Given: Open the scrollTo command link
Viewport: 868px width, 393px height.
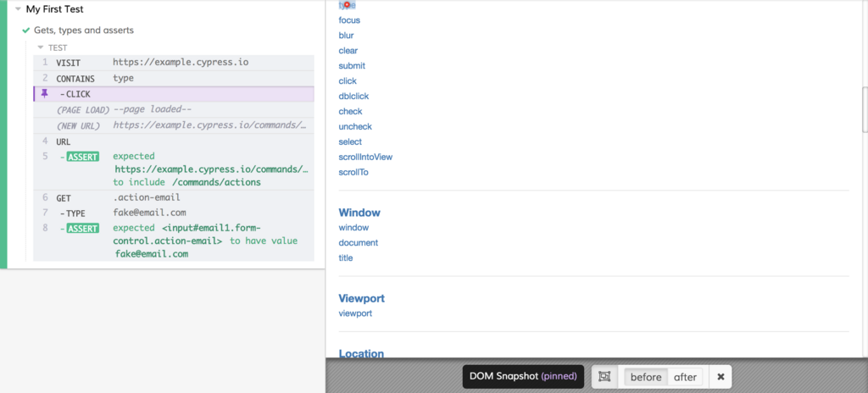Looking at the screenshot, I should [353, 173].
